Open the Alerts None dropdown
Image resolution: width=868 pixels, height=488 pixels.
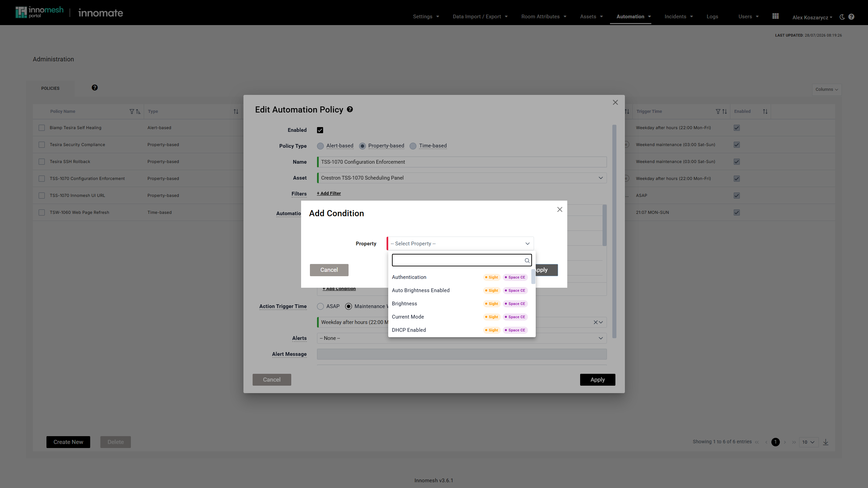tap(462, 338)
